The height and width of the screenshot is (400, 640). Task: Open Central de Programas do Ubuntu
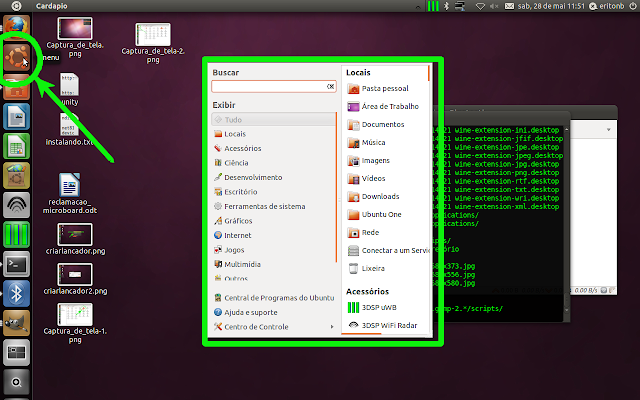[274, 298]
